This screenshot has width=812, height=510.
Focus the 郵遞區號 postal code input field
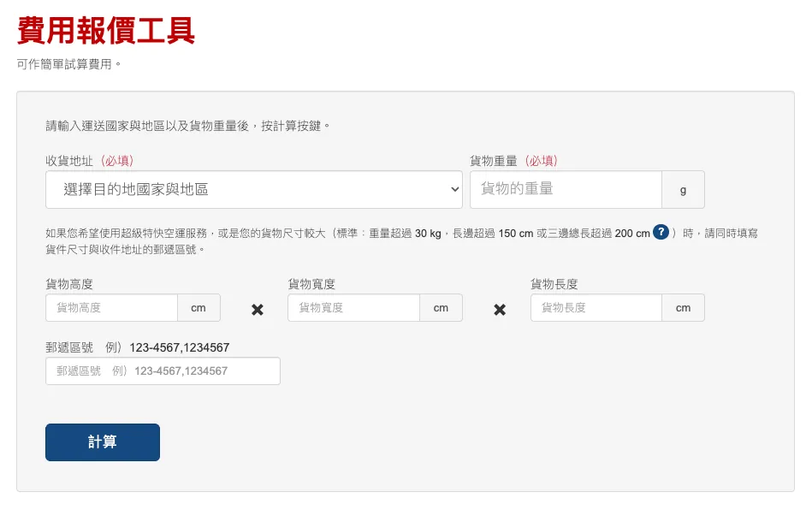coord(163,371)
